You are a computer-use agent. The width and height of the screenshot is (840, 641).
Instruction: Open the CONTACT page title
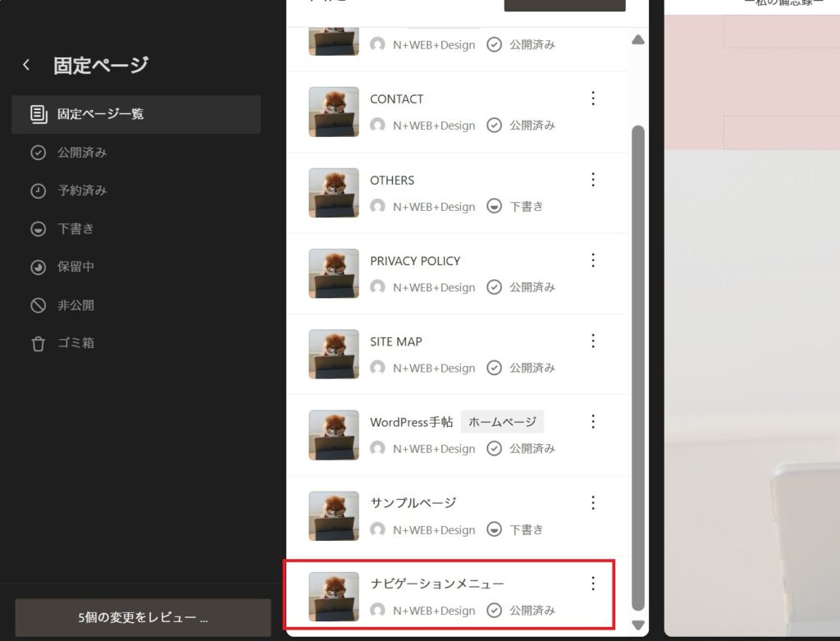(396, 99)
